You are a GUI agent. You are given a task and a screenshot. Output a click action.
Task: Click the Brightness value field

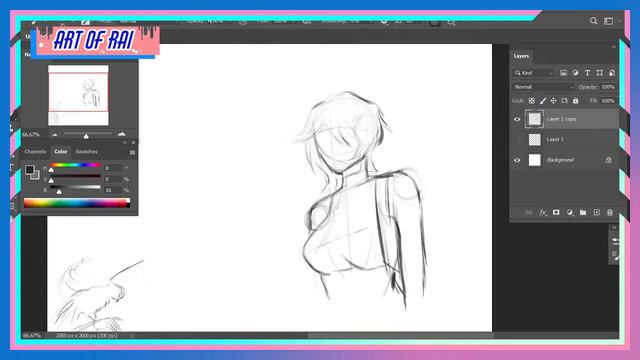[x=112, y=190]
